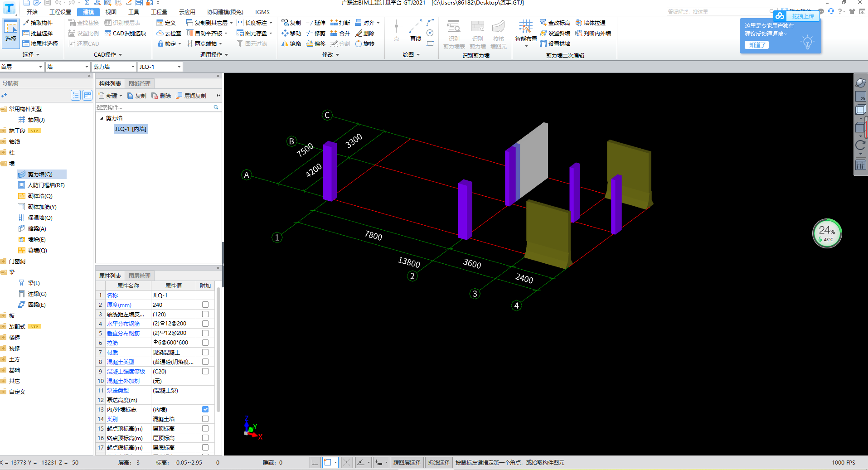Check the 厚度(mm) attachment checkbox
868x470 pixels.
coord(205,305)
